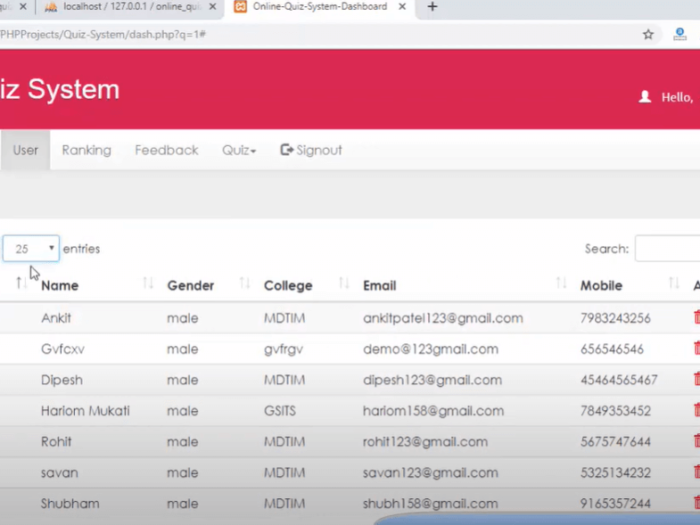Sort table by Mobile column
Image resolution: width=700 pixels, height=525 pixels.
tap(674, 283)
